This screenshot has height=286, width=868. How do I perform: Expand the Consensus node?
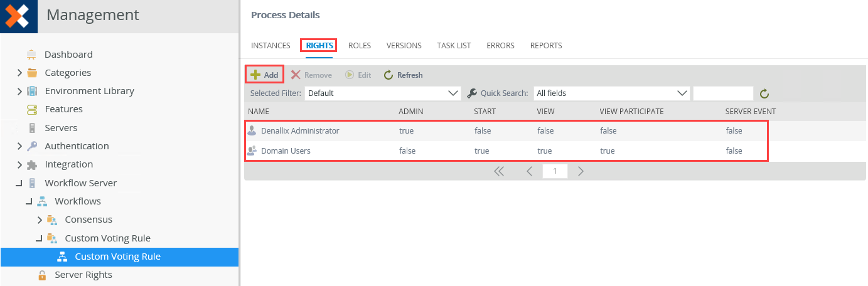(x=40, y=220)
